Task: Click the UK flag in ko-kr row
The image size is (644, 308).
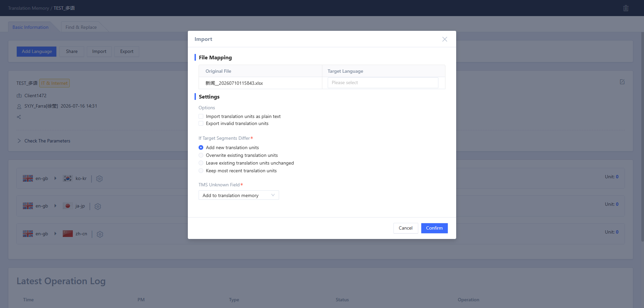Action: 28,178
